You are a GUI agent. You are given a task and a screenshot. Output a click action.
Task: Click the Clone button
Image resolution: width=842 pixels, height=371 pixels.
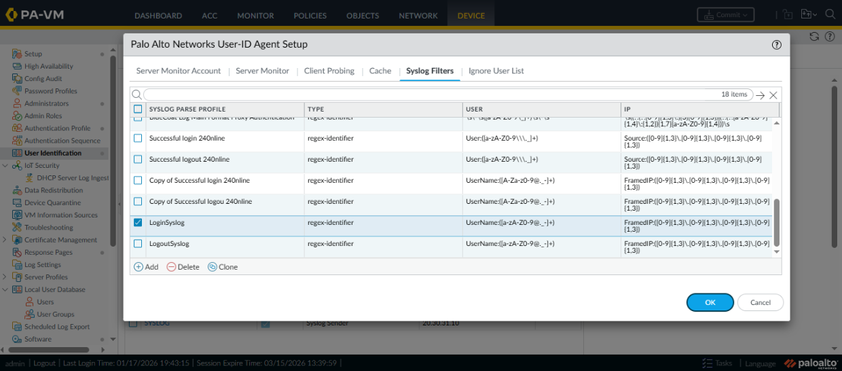tap(223, 267)
